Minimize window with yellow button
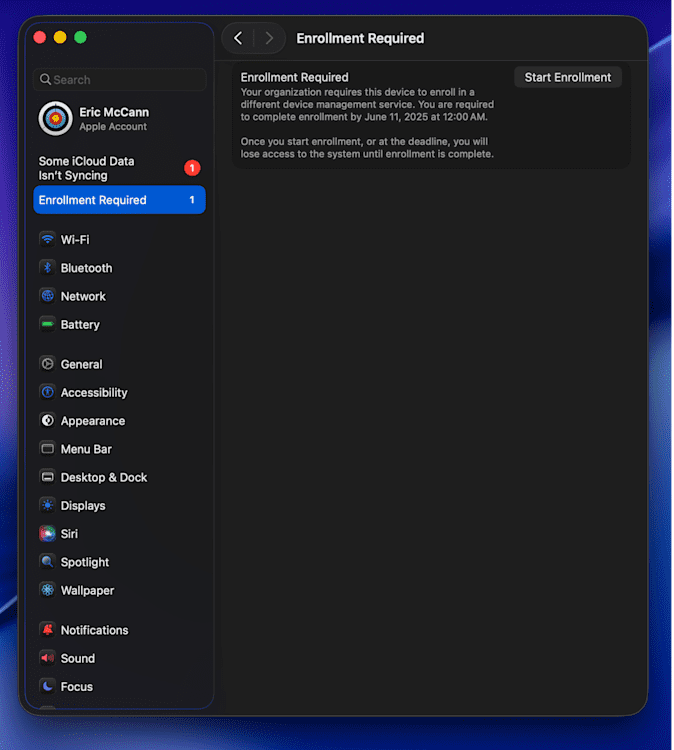 [x=60, y=37]
